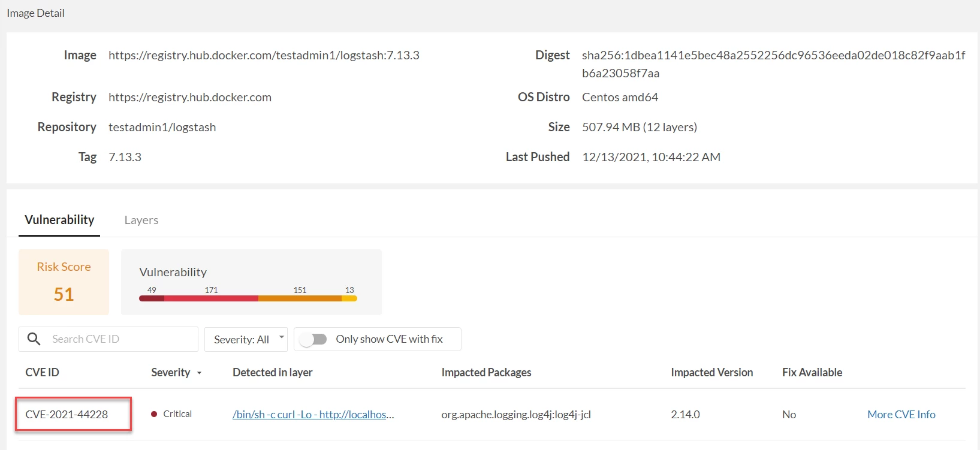Click the tag value 7.13.3
This screenshot has height=450, width=980.
tap(125, 157)
